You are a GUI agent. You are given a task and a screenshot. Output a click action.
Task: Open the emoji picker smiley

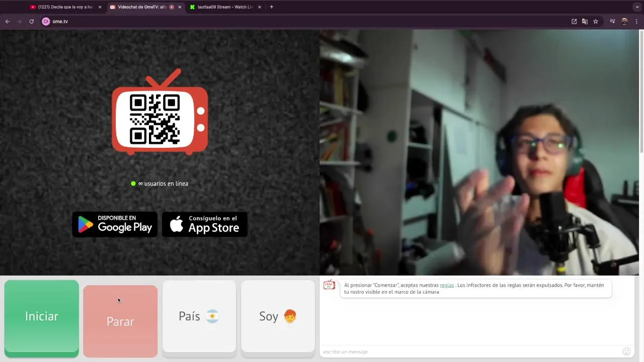(x=626, y=351)
